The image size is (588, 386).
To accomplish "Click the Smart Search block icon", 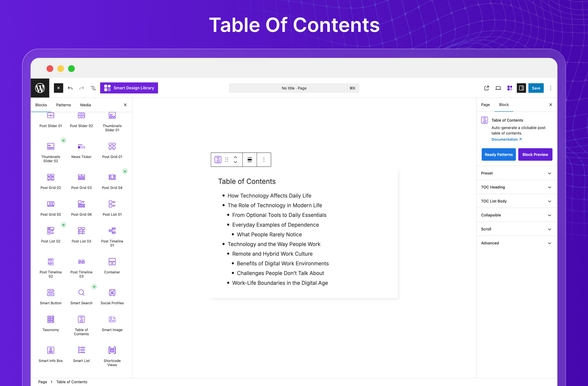I will [81, 293].
